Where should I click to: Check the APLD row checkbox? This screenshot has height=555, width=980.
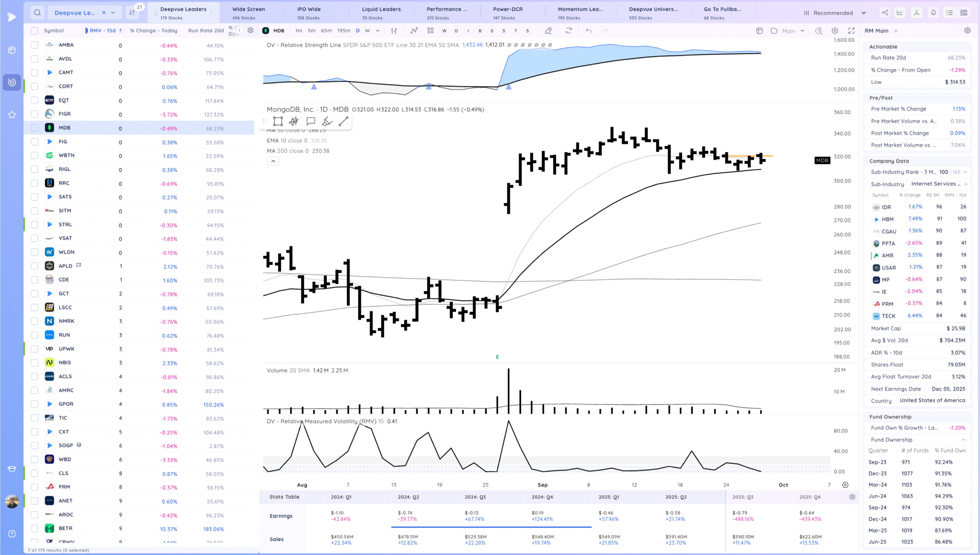click(x=34, y=266)
